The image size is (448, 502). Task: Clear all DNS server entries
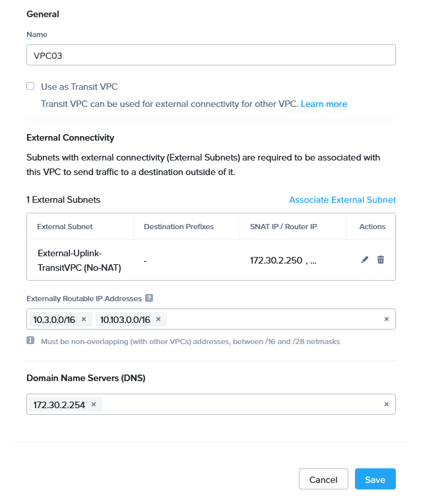pos(387,405)
